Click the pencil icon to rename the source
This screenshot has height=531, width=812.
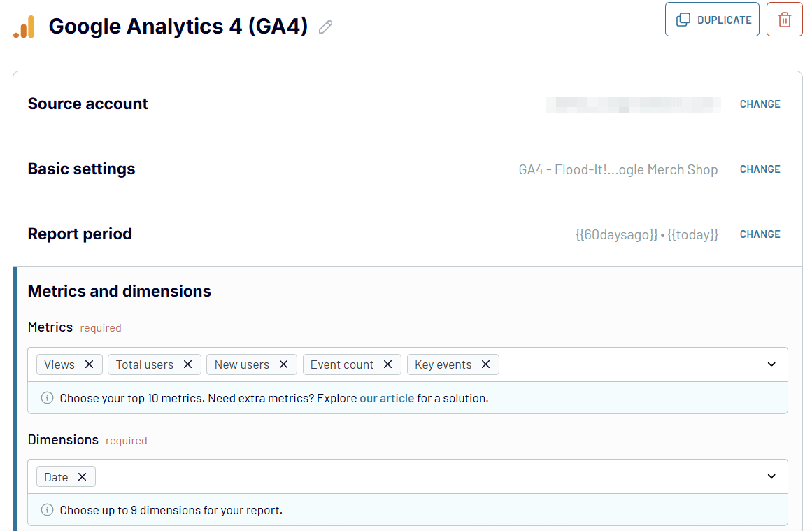click(325, 27)
